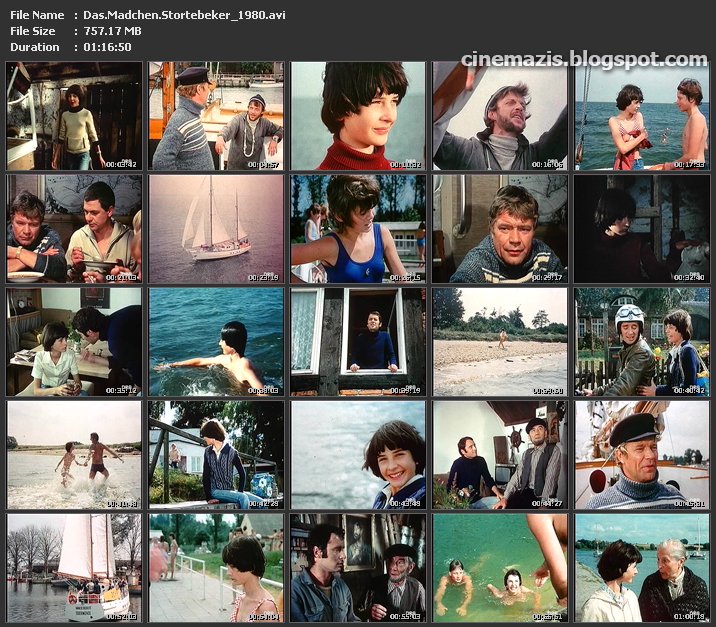Open thumbnail of girl in cream sweater in shed
This screenshot has width=716, height=627.
coord(74,116)
